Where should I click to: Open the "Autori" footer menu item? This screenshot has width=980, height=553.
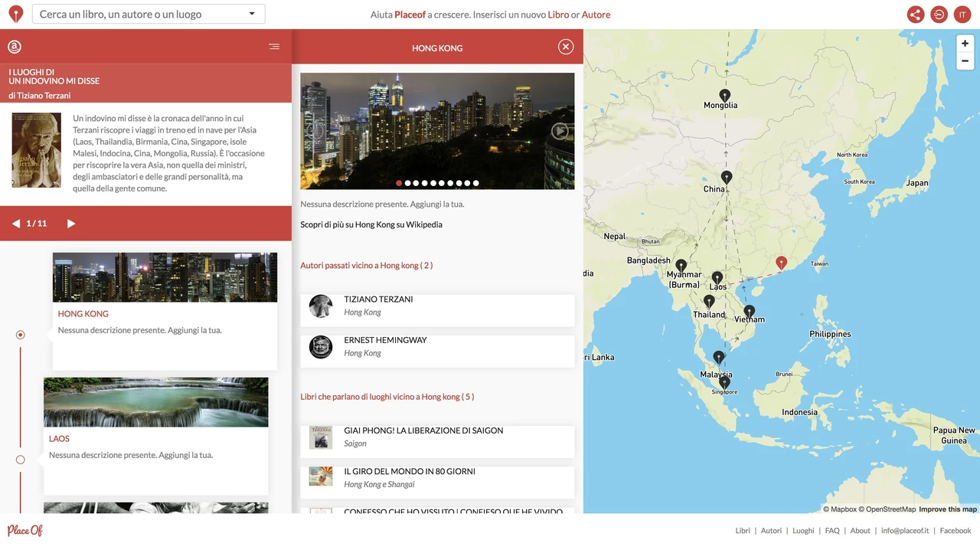point(771,531)
